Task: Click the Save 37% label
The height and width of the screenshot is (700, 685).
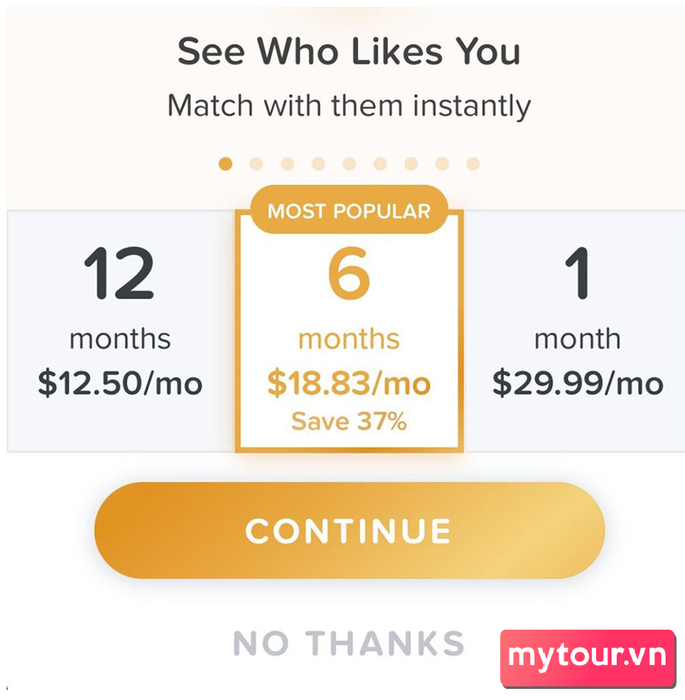Action: pos(349,421)
